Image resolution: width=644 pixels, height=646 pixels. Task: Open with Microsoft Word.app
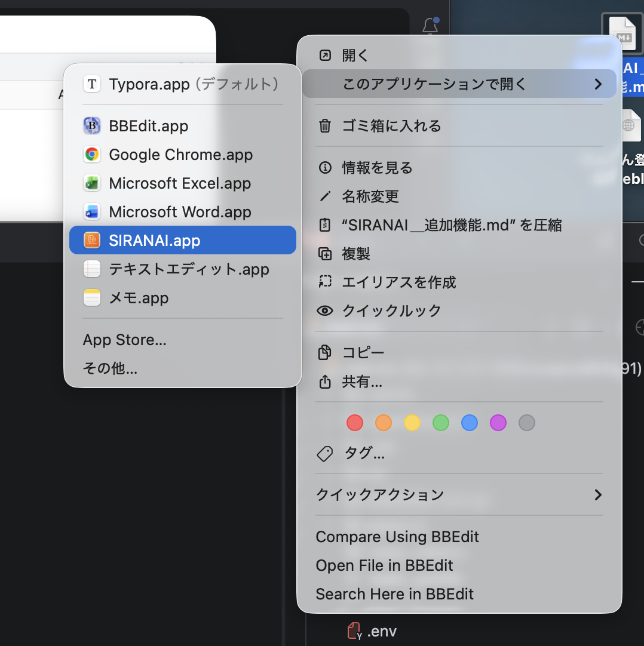pos(183,212)
